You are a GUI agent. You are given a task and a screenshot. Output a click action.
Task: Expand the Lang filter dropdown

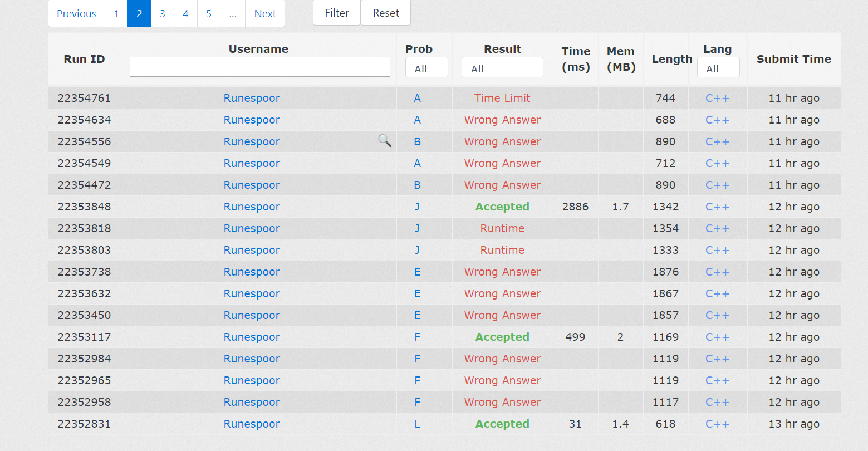pyautogui.click(x=718, y=68)
